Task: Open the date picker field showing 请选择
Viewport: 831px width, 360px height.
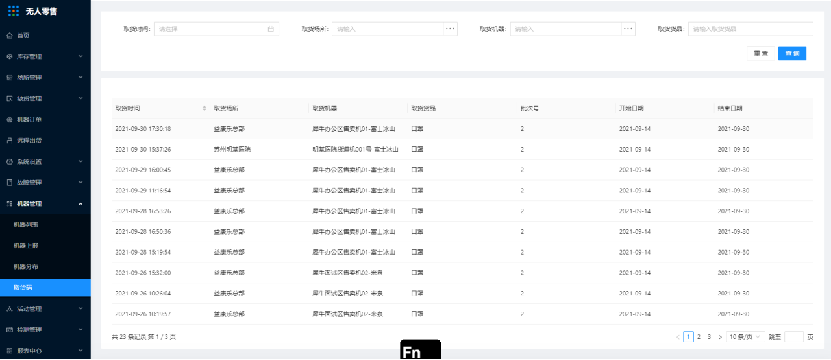Action: click(216, 29)
